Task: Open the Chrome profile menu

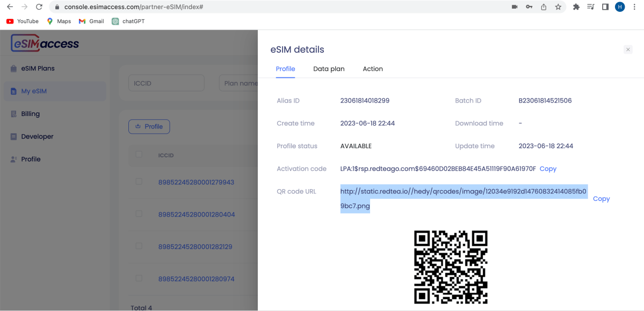Action: (620, 7)
